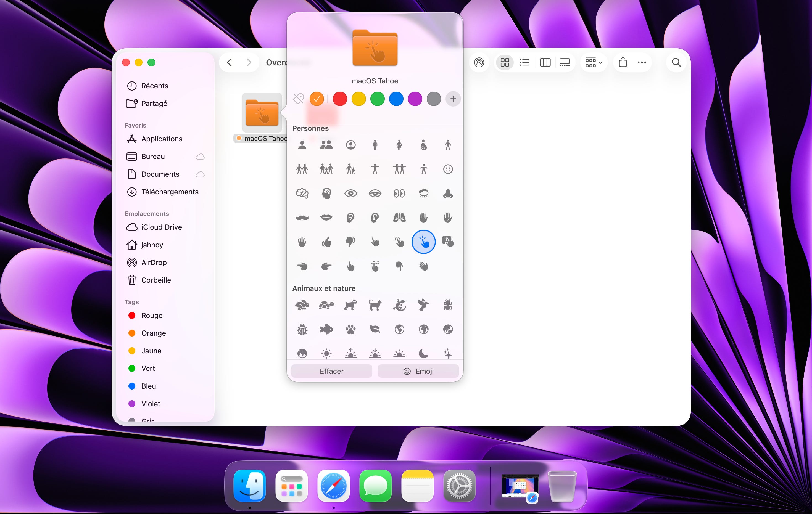Switch to column view
Image resolution: width=812 pixels, height=514 pixels.
(545, 62)
